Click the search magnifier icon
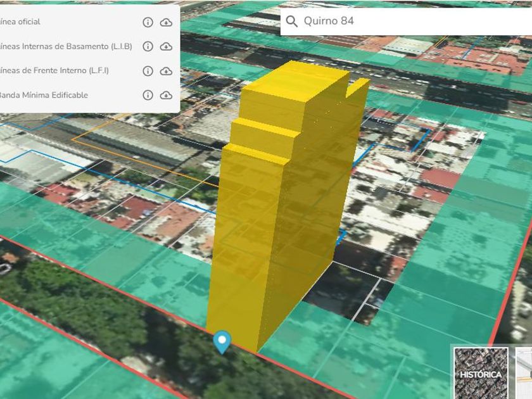 pyautogui.click(x=292, y=21)
